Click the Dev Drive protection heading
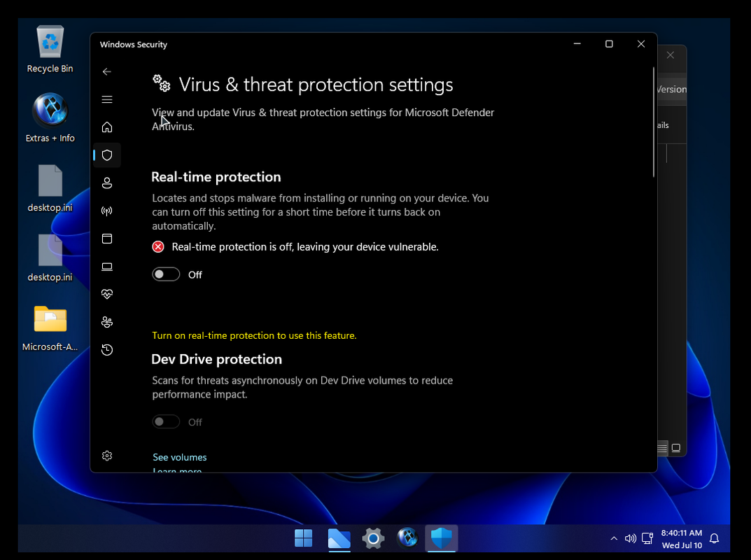The width and height of the screenshot is (751, 560). tap(216, 359)
